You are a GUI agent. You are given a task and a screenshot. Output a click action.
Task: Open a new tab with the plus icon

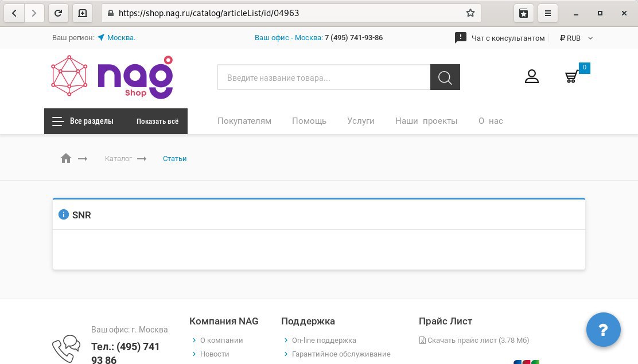pyautogui.click(x=83, y=13)
